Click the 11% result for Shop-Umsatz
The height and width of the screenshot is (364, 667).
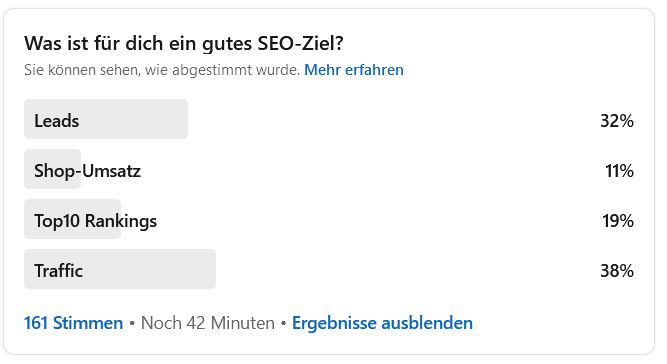click(x=619, y=171)
